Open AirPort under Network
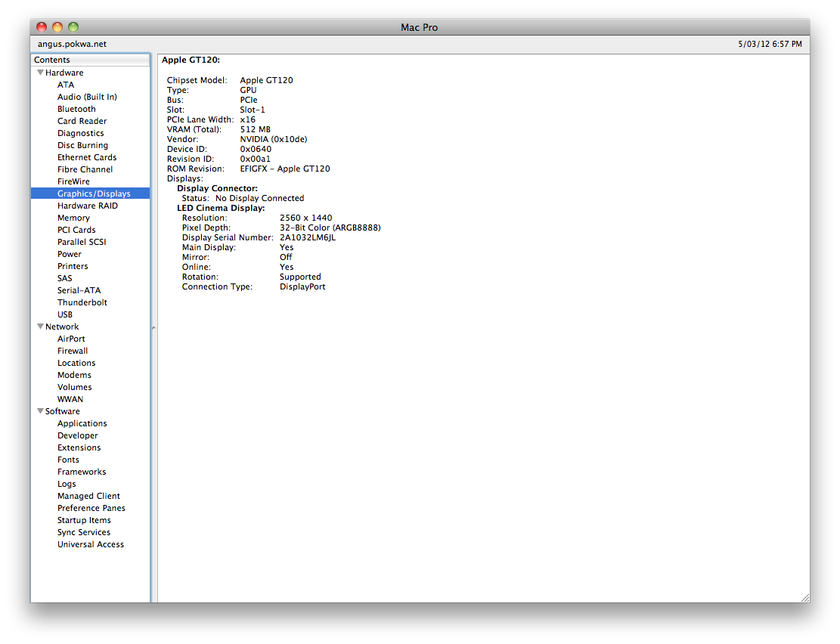This screenshot has height=644, width=840. pos(71,339)
